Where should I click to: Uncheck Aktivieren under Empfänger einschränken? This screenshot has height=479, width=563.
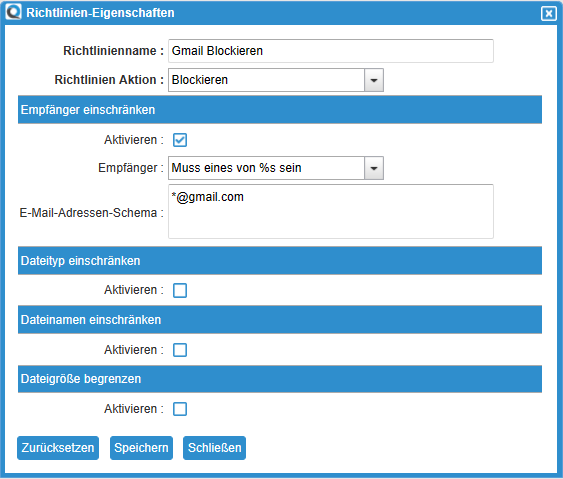pyautogui.click(x=180, y=140)
